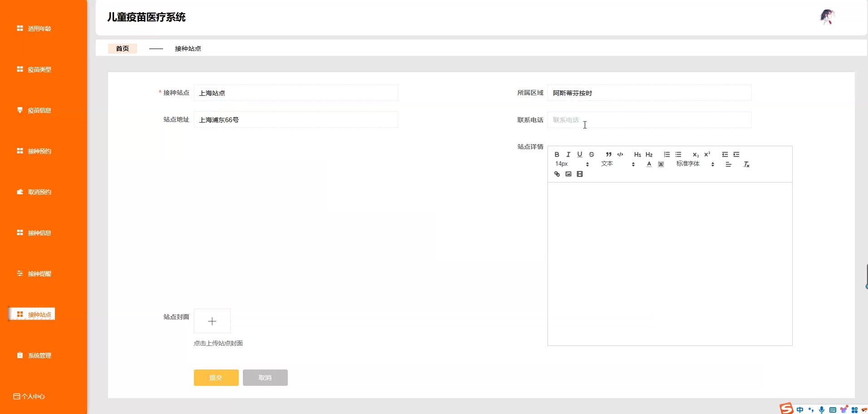Insert a hyperlink in the editor

(557, 174)
